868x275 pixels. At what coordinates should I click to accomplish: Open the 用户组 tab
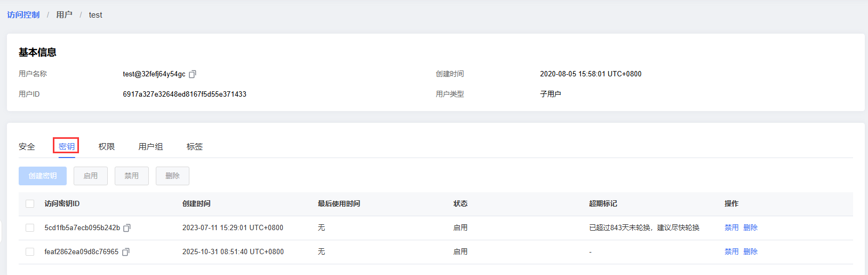click(150, 147)
